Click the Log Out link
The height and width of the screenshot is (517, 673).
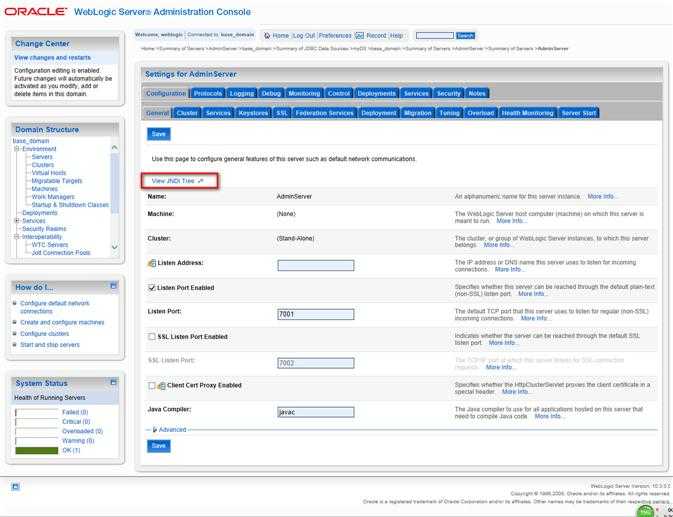pyautogui.click(x=304, y=36)
